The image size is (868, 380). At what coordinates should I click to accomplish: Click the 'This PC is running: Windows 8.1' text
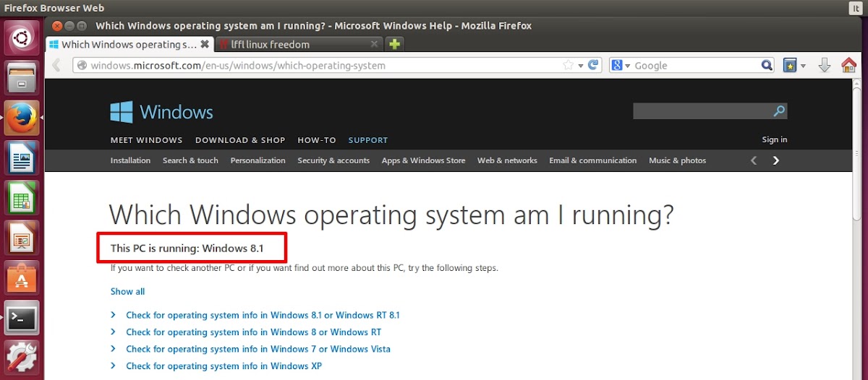187,249
